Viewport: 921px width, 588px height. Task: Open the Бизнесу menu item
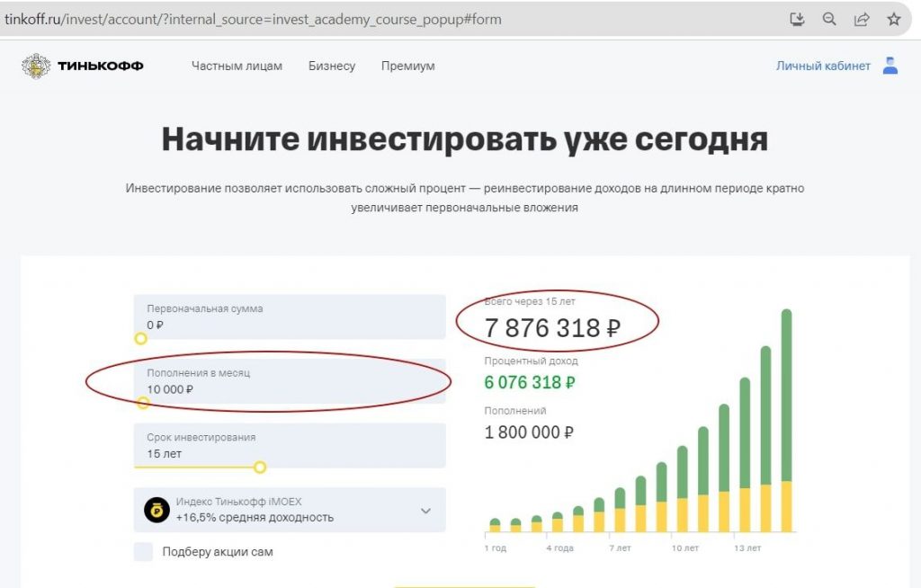332,66
